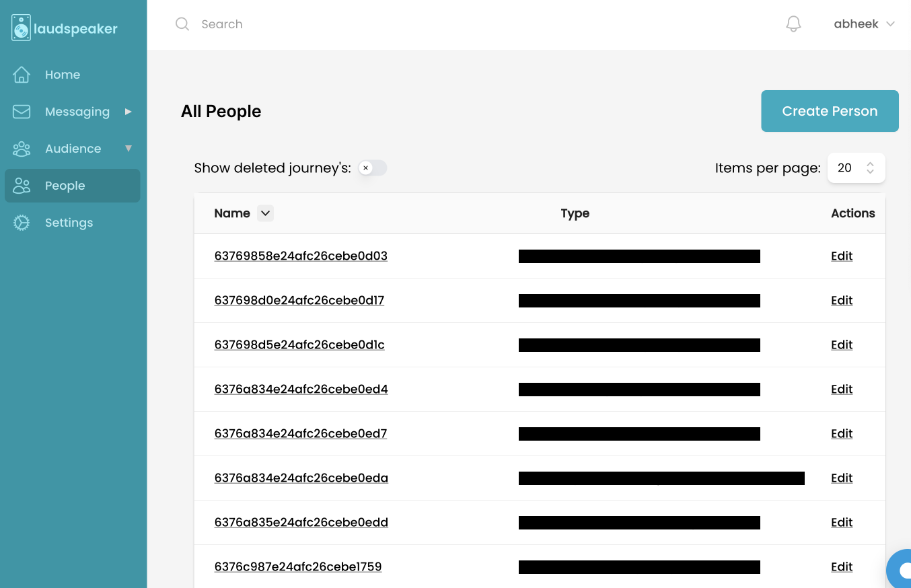Click the Settings gear icon
The image size is (911, 588).
(x=22, y=223)
